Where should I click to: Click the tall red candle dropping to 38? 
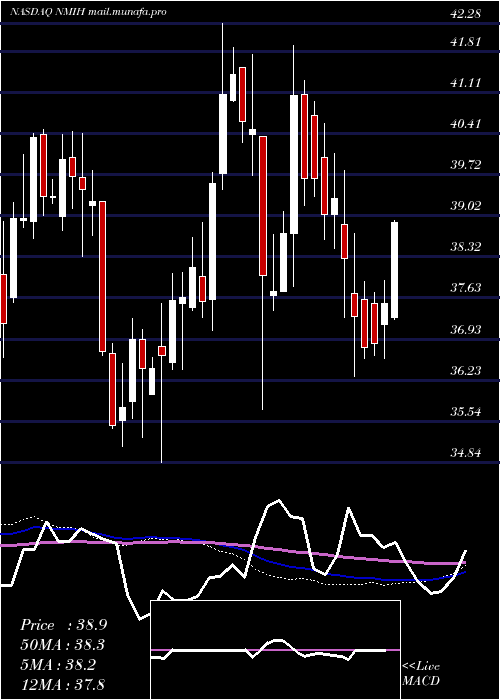(263, 206)
